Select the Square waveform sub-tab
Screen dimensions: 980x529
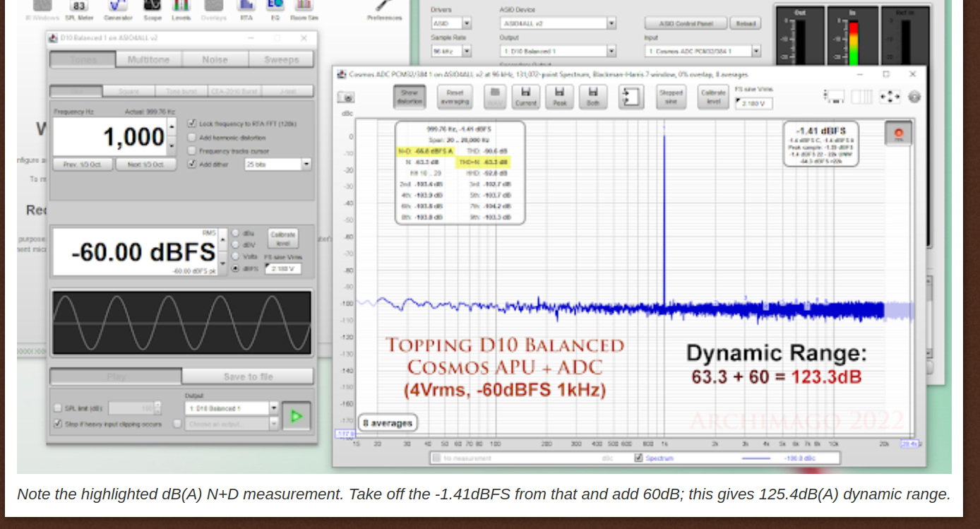[x=129, y=91]
